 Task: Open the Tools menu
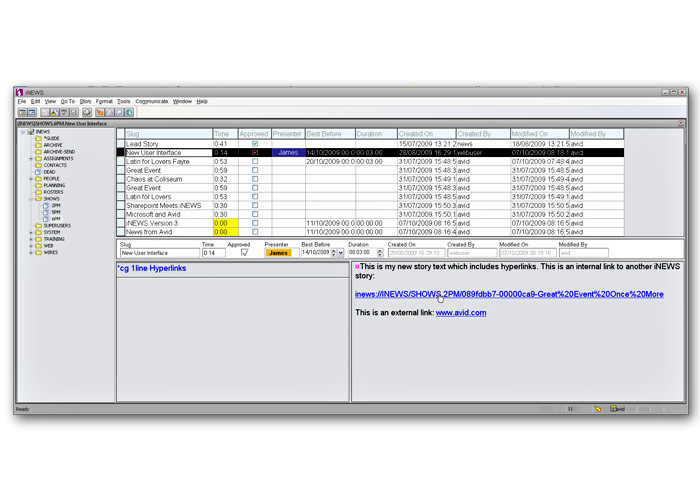tap(124, 101)
